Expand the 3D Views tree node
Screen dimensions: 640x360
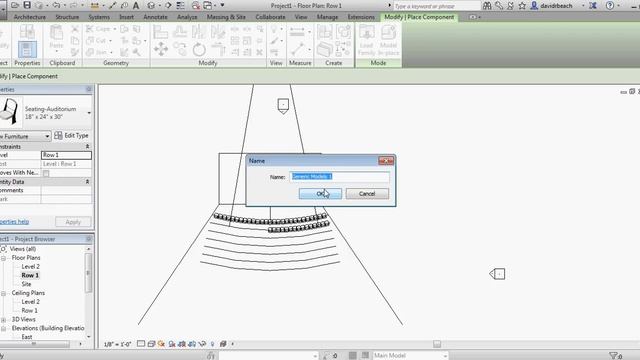(x=3, y=320)
